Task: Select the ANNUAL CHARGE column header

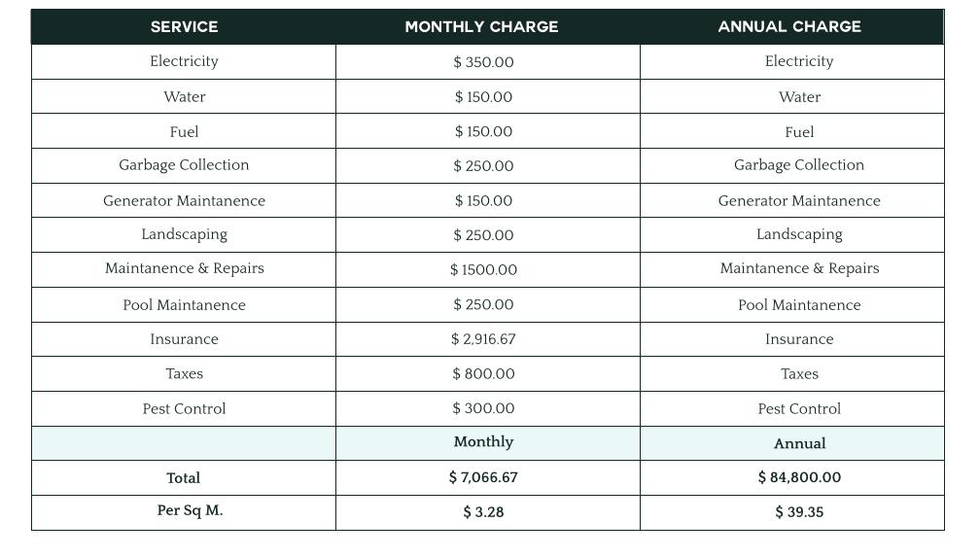Action: click(789, 27)
